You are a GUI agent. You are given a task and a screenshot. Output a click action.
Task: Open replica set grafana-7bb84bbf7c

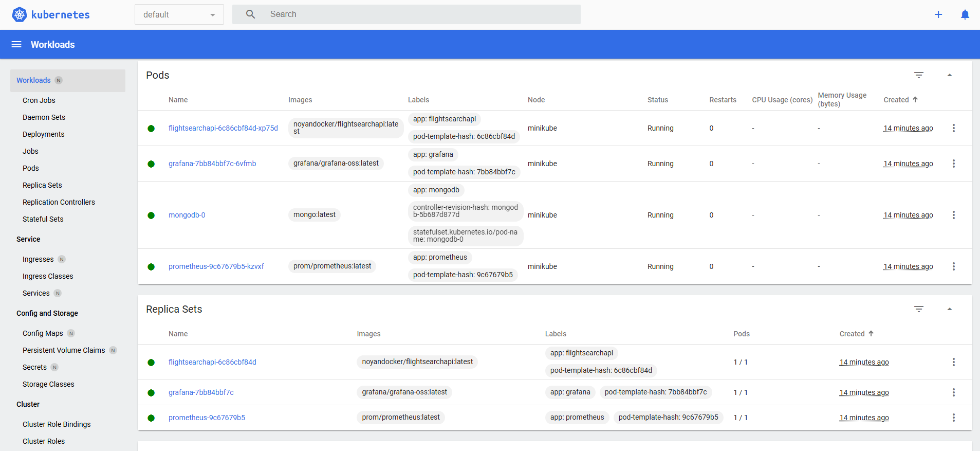tap(201, 392)
